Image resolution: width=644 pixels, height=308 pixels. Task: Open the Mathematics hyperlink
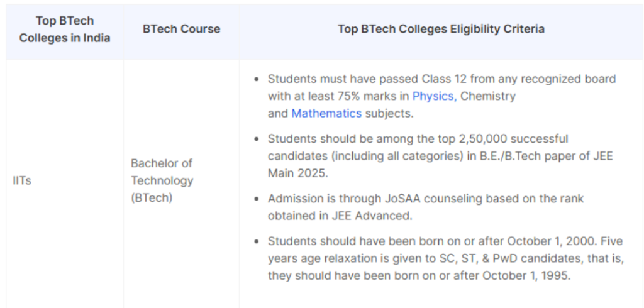click(x=326, y=113)
